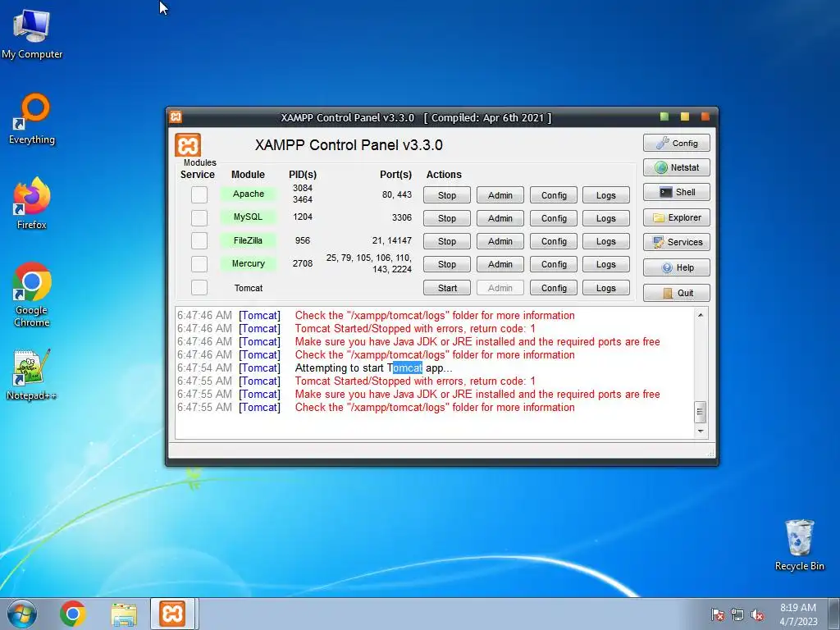Open Mercury Config menu
Screen dimensions: 840x630
(554, 264)
